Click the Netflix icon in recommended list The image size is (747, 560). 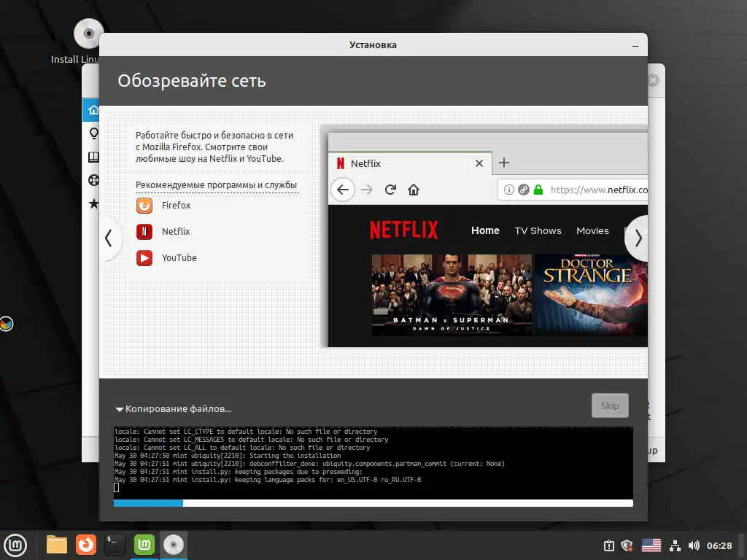(144, 232)
